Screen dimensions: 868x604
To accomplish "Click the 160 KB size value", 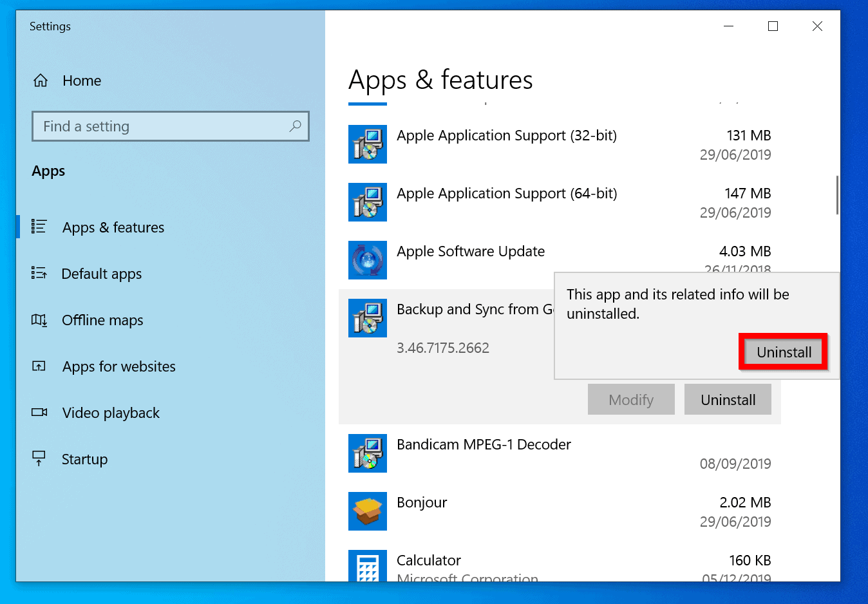I will 750,560.
